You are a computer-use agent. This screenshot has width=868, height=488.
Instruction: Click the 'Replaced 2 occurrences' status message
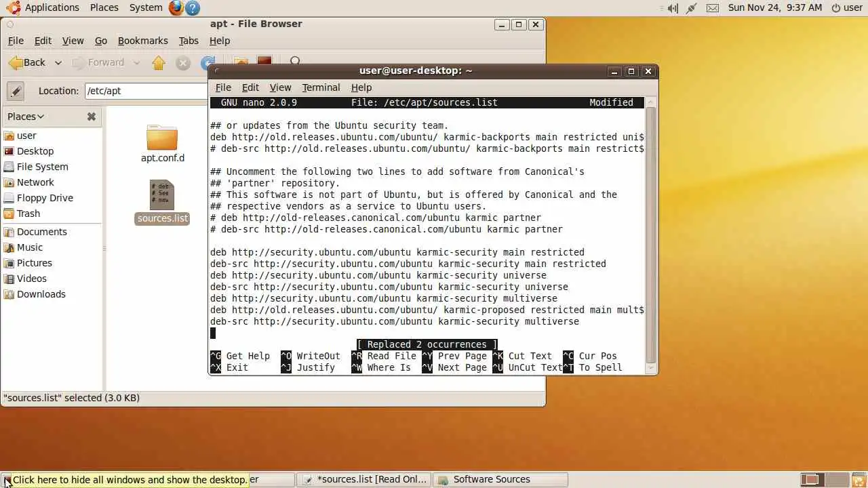click(x=427, y=344)
